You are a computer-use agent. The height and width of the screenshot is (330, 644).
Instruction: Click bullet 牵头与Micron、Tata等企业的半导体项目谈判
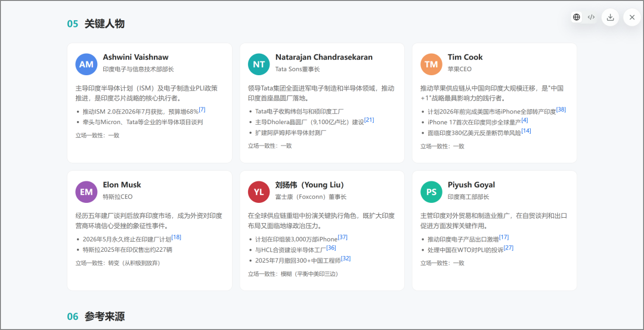click(143, 122)
